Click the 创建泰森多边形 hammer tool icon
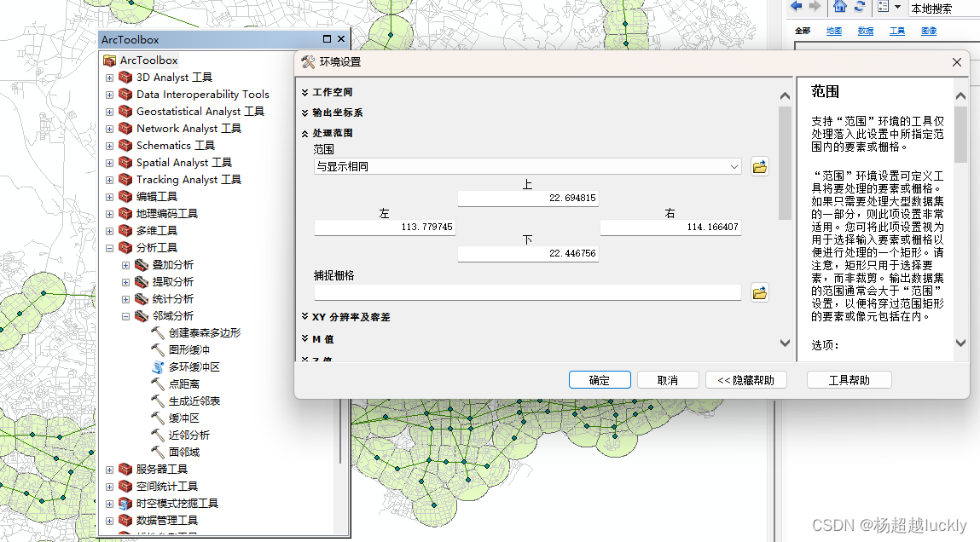The width and height of the screenshot is (980, 542). (158, 333)
